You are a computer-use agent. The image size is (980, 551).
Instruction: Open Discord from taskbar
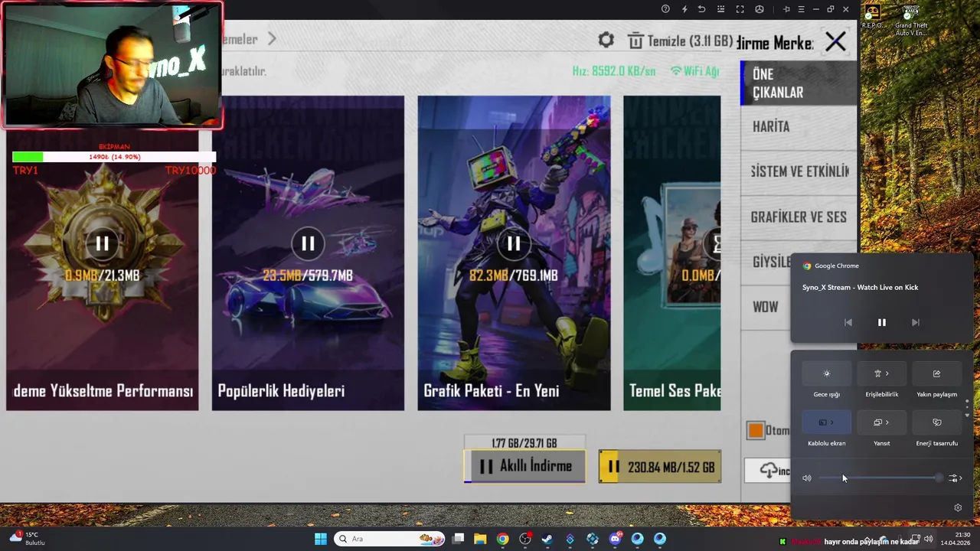pos(615,539)
